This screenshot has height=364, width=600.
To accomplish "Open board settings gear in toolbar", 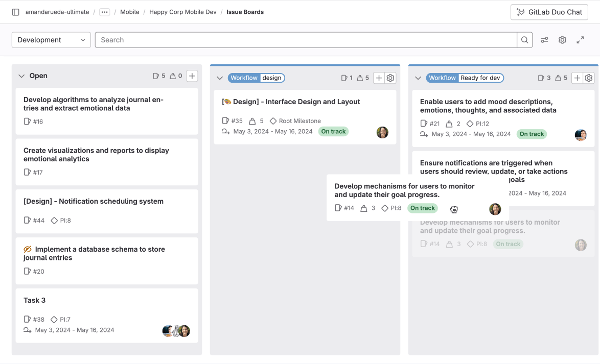I will click(562, 40).
